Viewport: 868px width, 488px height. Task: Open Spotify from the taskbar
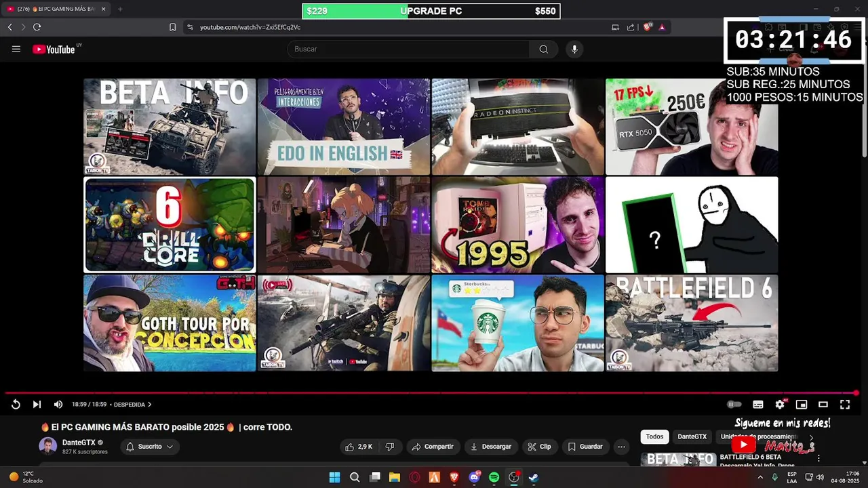coord(494,477)
